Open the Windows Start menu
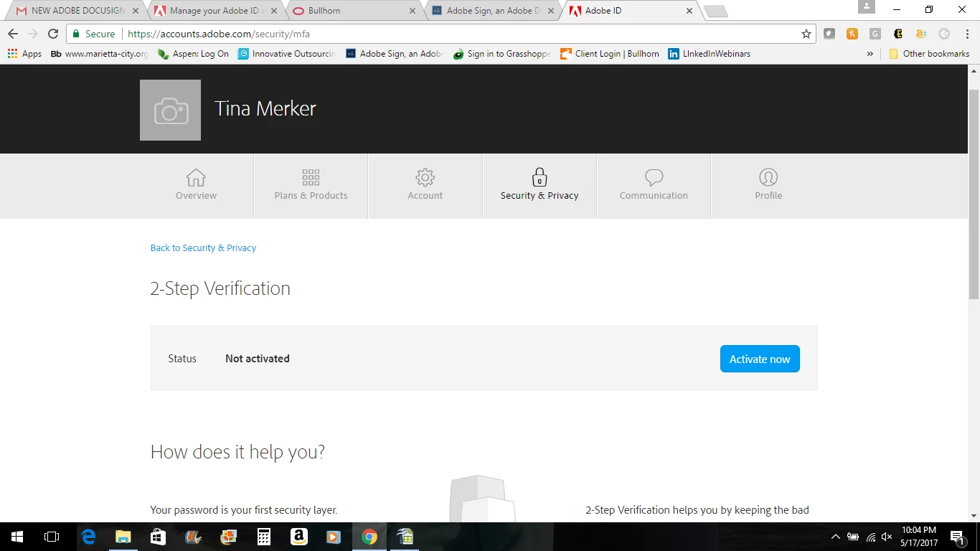 17,537
